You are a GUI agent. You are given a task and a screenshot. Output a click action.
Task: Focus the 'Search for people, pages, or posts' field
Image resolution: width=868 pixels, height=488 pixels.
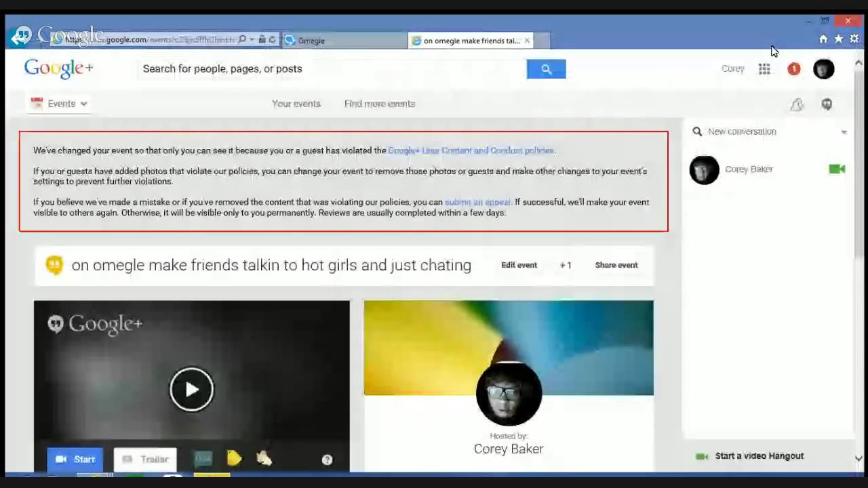[x=332, y=68]
